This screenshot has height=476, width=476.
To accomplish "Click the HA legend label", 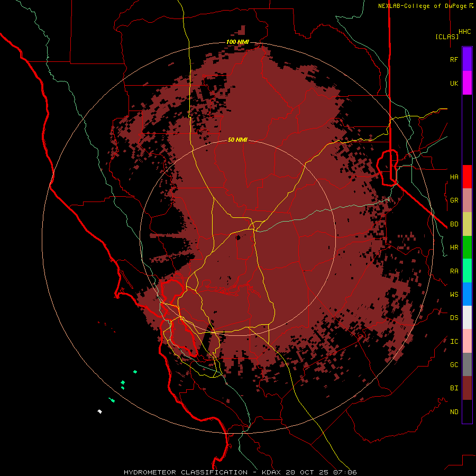I will click(454, 177).
